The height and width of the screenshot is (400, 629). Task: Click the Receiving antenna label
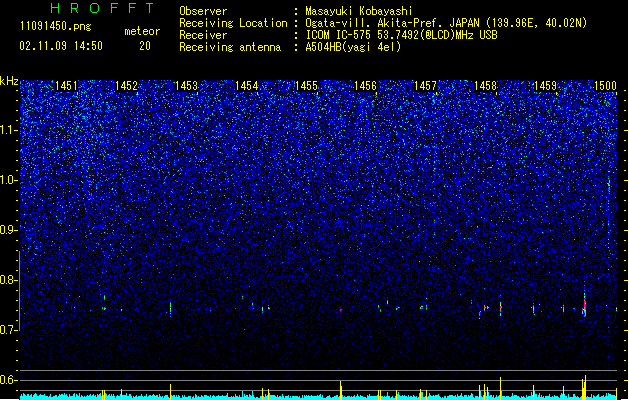(230, 47)
